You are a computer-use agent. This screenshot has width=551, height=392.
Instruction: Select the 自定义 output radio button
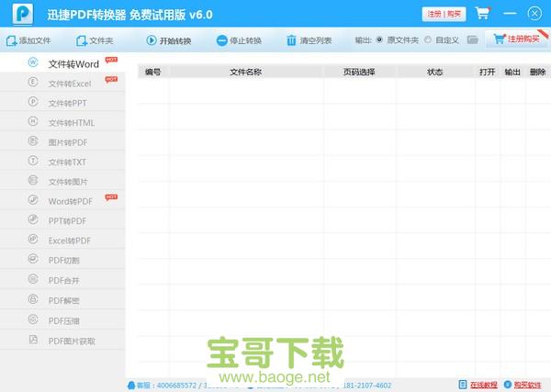428,39
